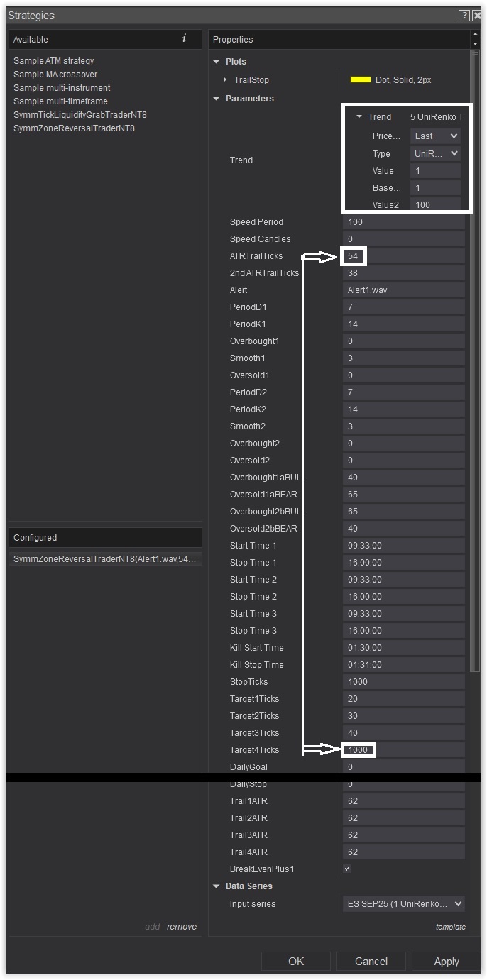Expand the TrailStop plot entry

coord(225,80)
